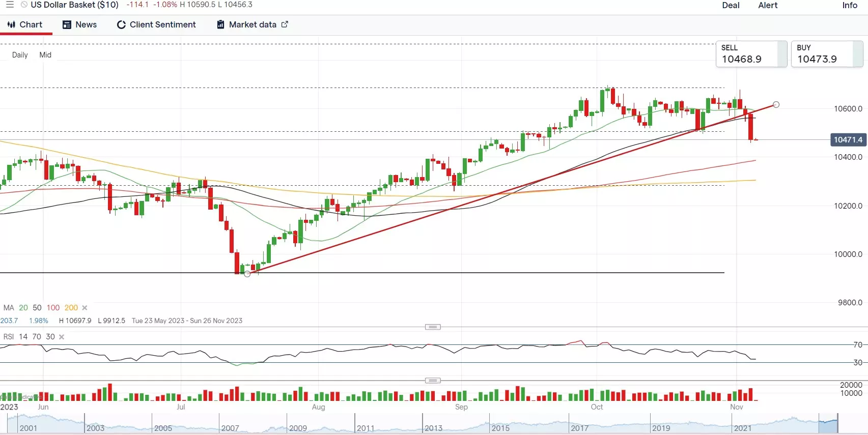Remove the RSI indicator with its X
Image resolution: width=868 pixels, height=435 pixels.
[x=62, y=337]
